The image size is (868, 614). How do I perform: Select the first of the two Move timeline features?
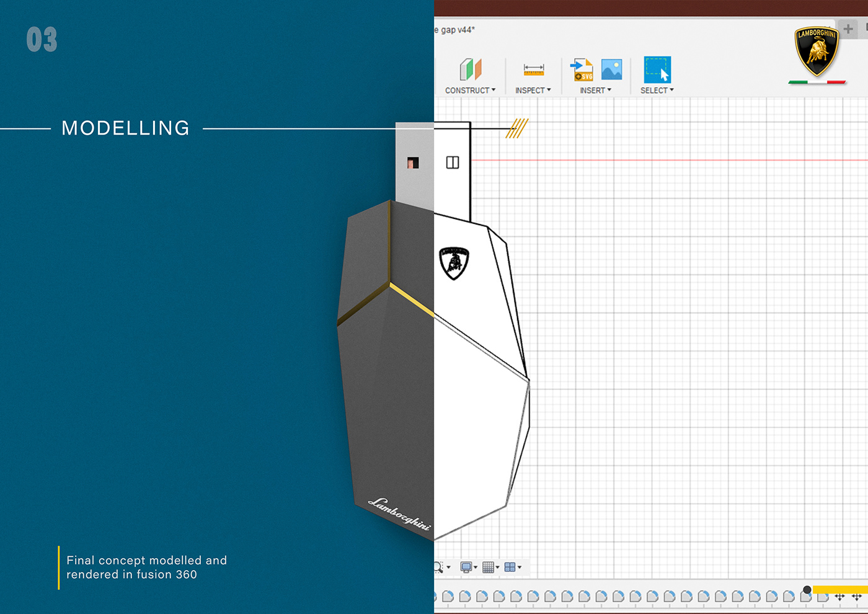[x=839, y=597]
